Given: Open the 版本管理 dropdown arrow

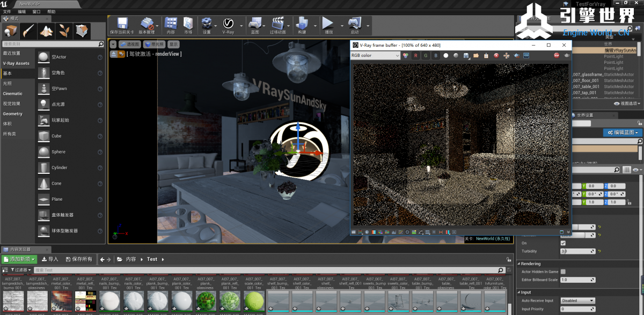Looking at the screenshot, I should click(x=158, y=25).
